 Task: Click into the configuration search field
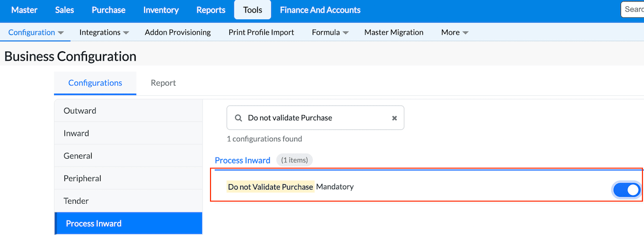coord(317,118)
